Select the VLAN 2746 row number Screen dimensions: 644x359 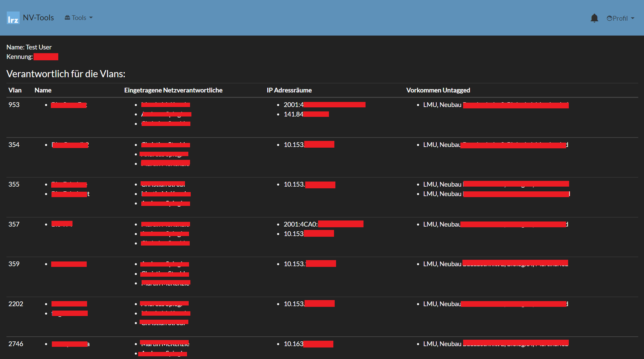tap(16, 344)
